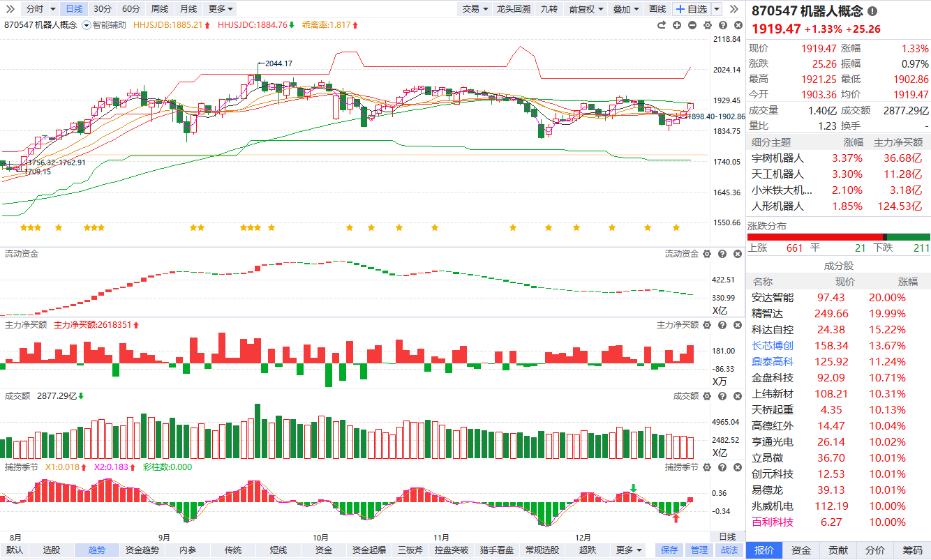
Task: Close the 成交额 indicator panel
Action: tap(737, 396)
